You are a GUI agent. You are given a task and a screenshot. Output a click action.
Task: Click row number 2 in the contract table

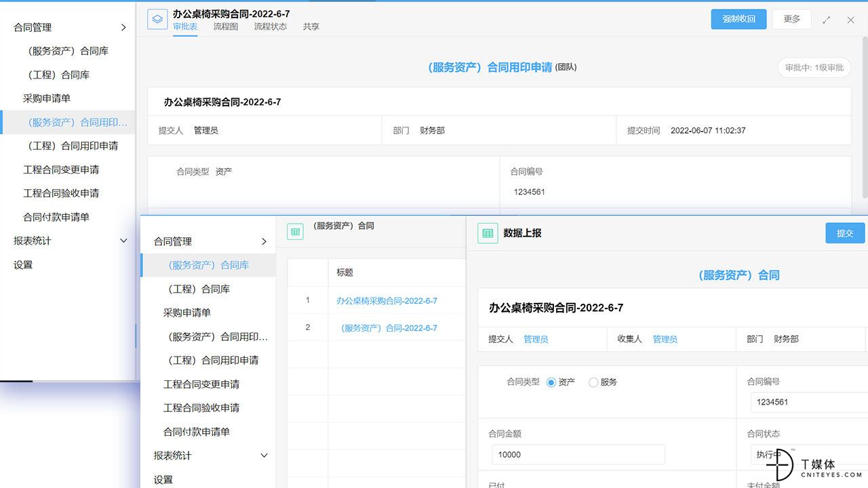click(308, 327)
